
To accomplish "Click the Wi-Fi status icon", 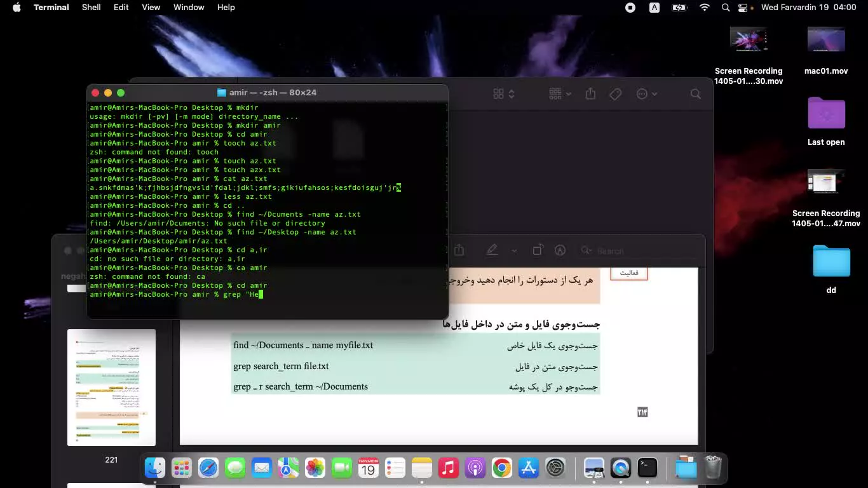I will click(704, 8).
